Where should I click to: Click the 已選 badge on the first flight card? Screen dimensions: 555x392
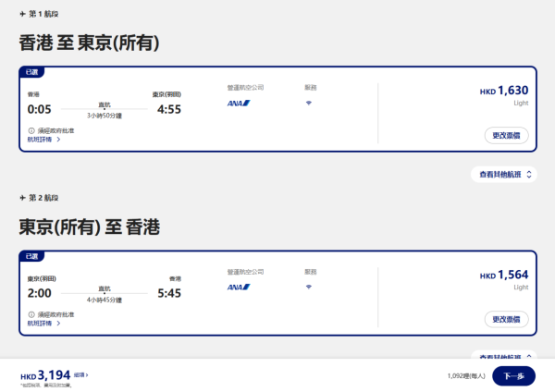31,72
